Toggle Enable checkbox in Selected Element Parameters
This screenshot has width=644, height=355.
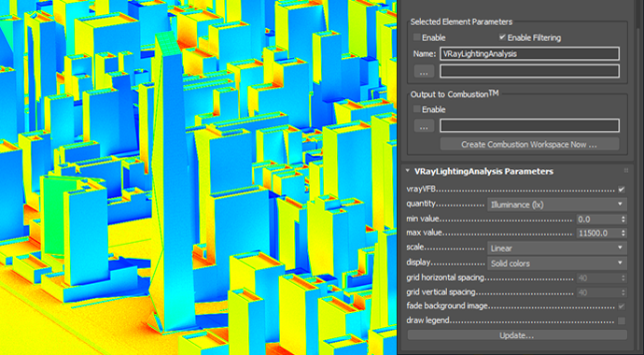pos(417,37)
